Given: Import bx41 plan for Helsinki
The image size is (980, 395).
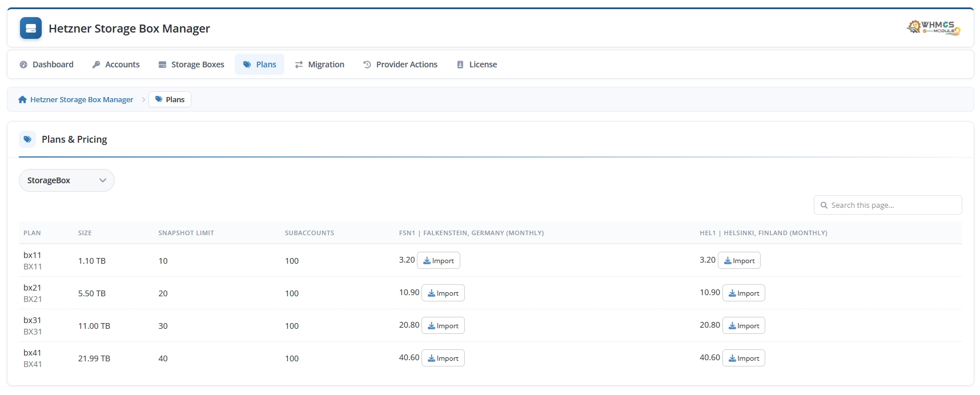Looking at the screenshot, I should tap(744, 358).
